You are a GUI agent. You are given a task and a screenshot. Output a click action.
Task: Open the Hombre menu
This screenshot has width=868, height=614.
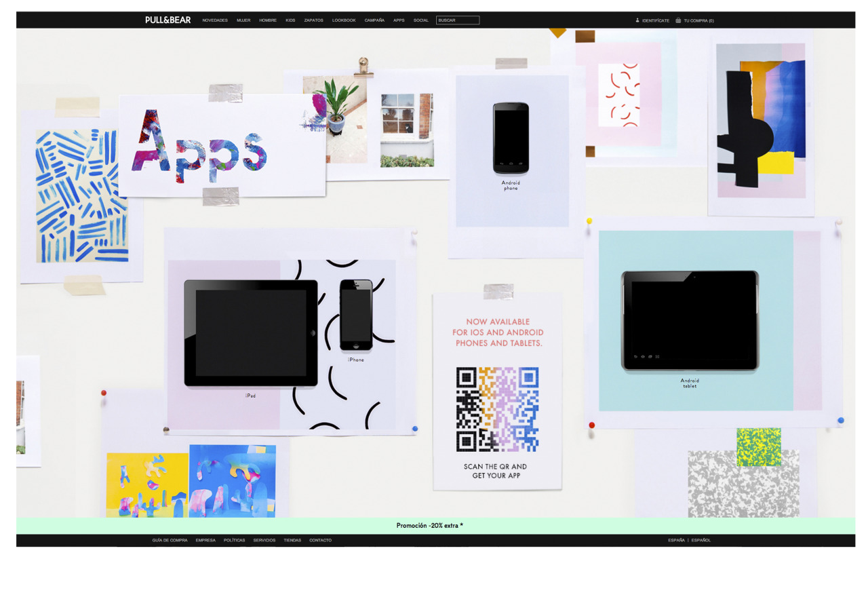(x=268, y=20)
